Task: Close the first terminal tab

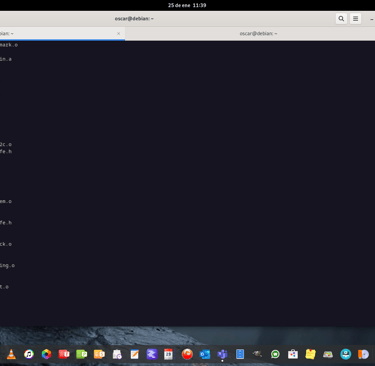Action: [118, 33]
